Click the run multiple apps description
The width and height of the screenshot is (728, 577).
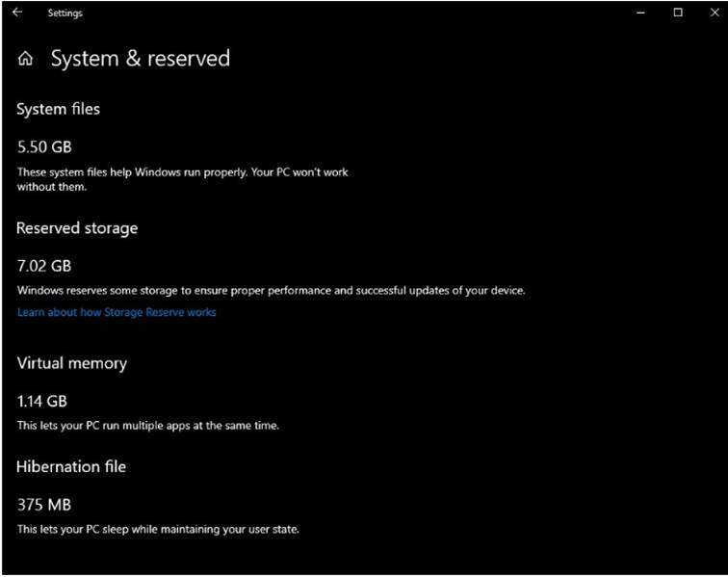[148, 426]
